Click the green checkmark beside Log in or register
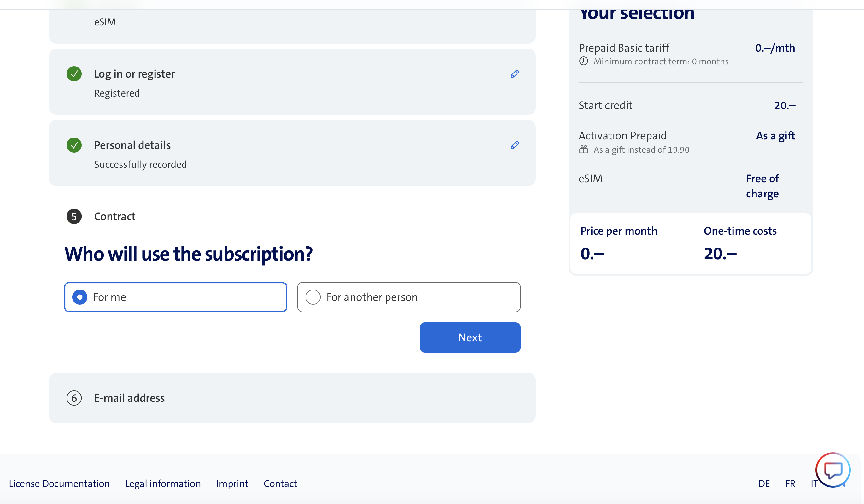 pos(74,74)
